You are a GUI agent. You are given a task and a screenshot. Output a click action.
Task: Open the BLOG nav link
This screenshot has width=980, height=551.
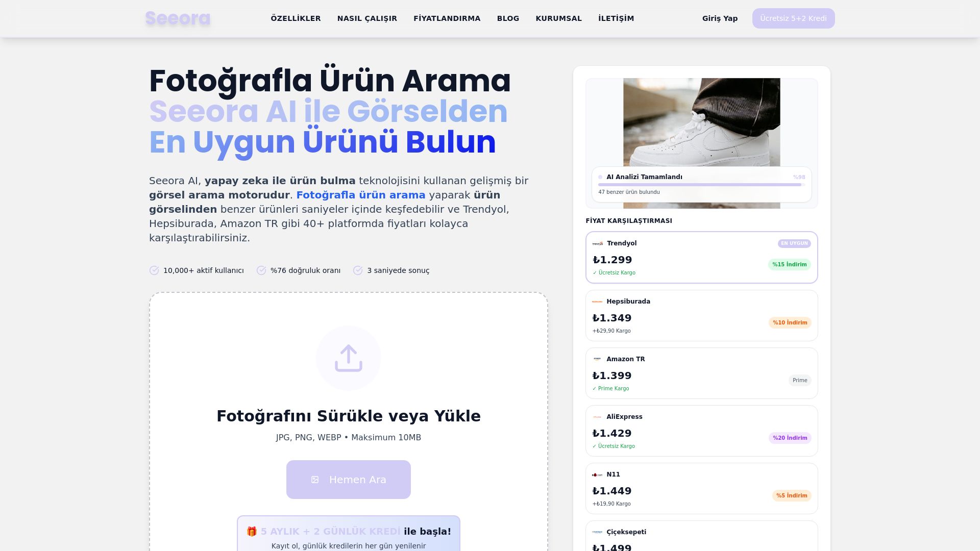(508, 18)
